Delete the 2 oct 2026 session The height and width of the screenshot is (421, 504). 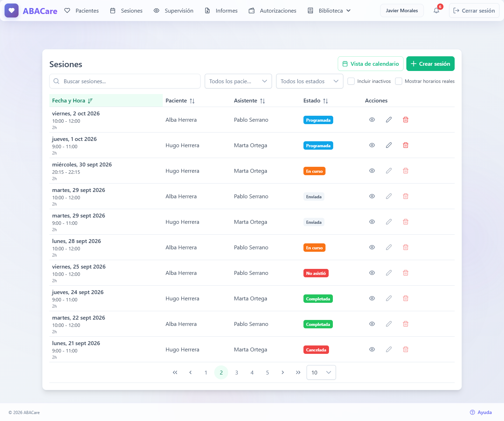(x=406, y=120)
